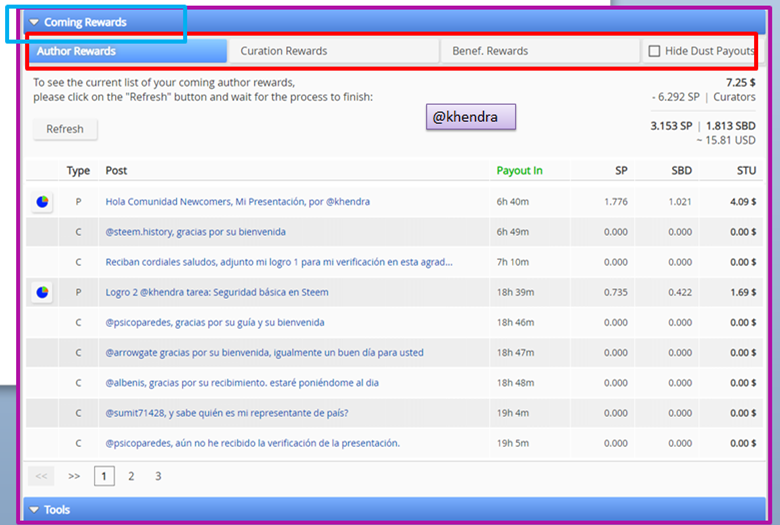Select the 3.153 SP total

(x=671, y=126)
